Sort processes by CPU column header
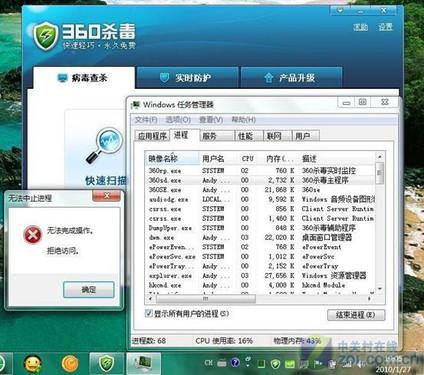 click(x=248, y=159)
